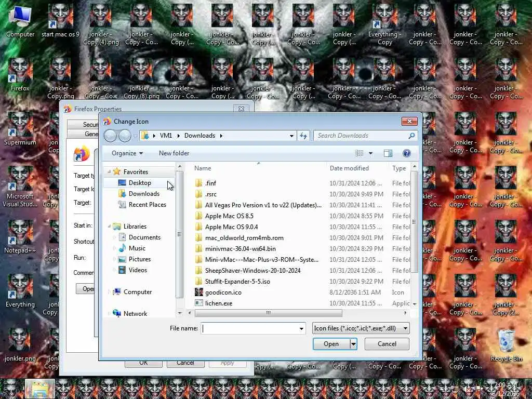The width and height of the screenshot is (532, 399).
Task: Open the Computer desktop icon
Action: tap(20, 21)
